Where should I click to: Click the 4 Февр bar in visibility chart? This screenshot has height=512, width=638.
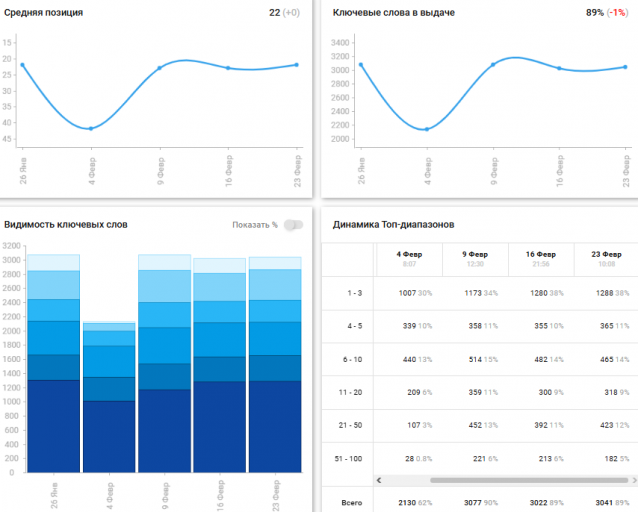pyautogui.click(x=109, y=397)
